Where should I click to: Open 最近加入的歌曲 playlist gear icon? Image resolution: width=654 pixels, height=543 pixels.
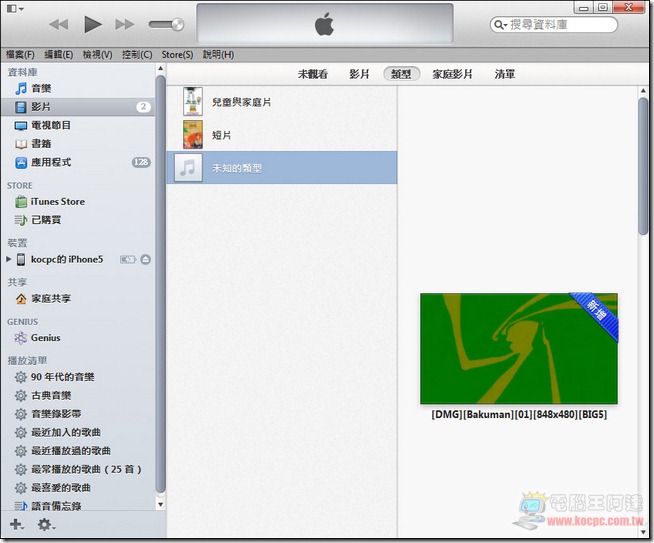pos(20,432)
